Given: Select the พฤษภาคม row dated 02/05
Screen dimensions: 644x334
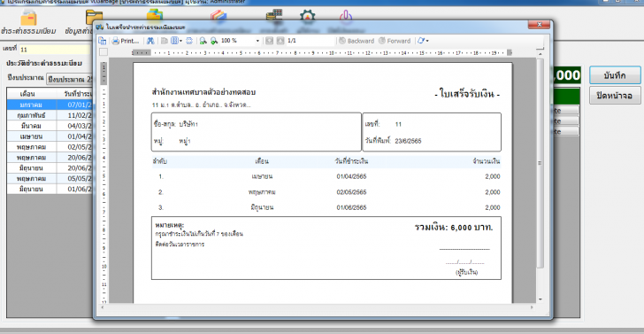Looking at the screenshot, I should point(50,147).
